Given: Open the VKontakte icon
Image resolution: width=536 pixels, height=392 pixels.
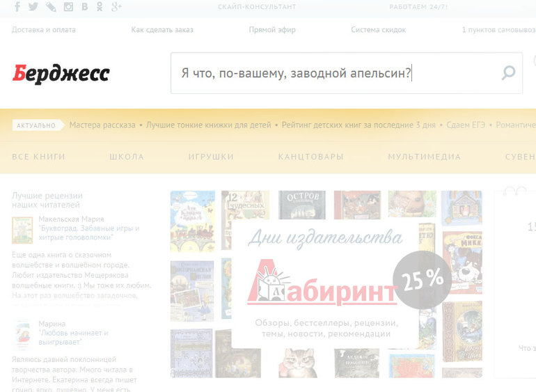Looking at the screenshot, I should pos(84,7).
